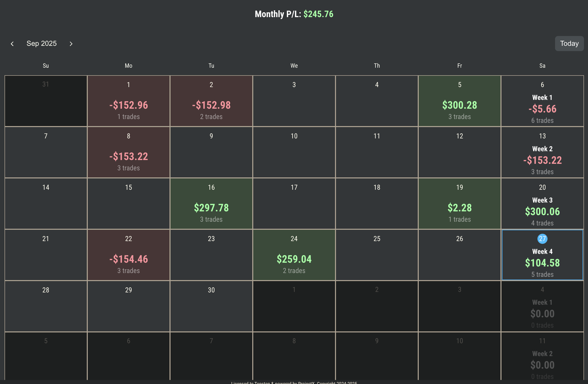Open the Sep 2025 month label

coord(41,44)
